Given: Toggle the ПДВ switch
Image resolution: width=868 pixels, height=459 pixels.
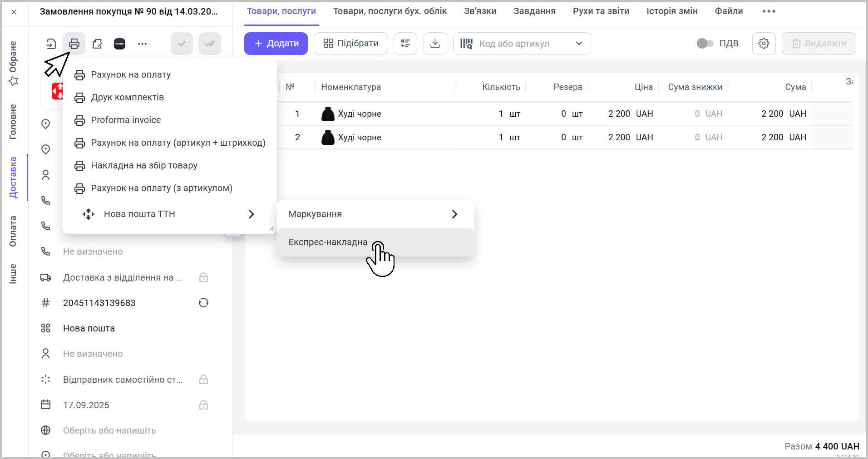Looking at the screenshot, I should (x=705, y=44).
